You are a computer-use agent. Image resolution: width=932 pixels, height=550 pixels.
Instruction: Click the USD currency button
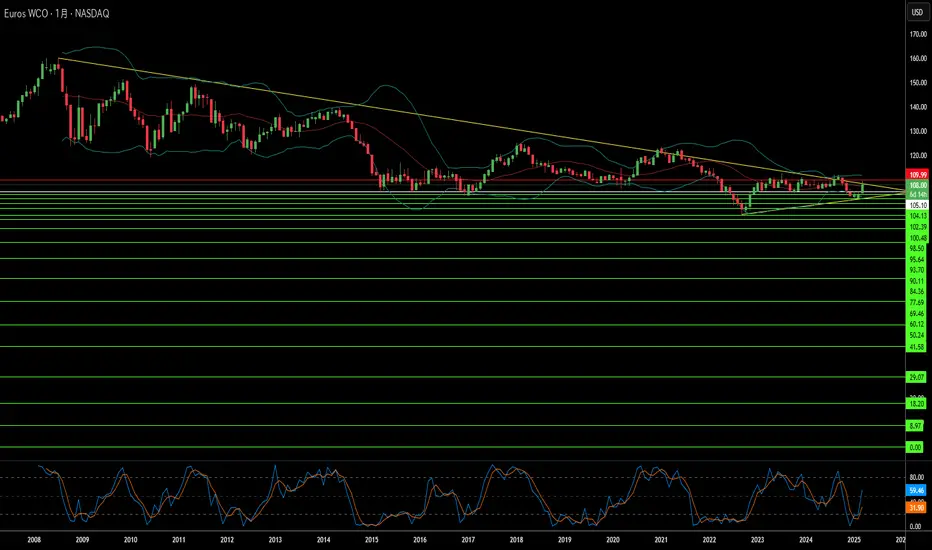915,13
